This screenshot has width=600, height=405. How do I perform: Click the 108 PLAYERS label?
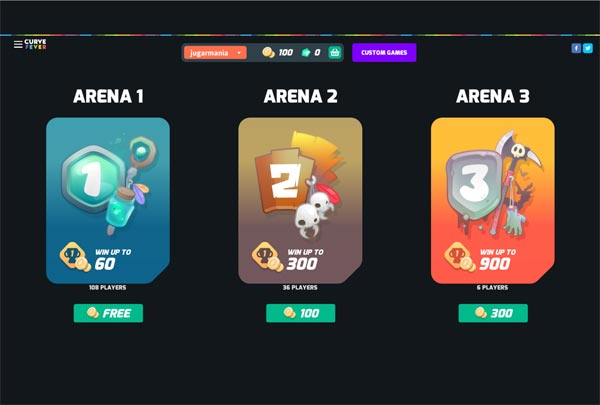[108, 287]
